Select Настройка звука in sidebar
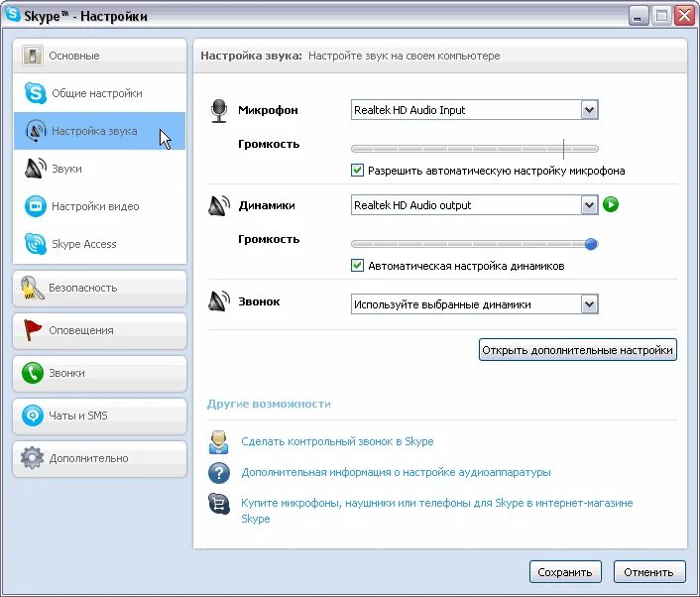 99,131
